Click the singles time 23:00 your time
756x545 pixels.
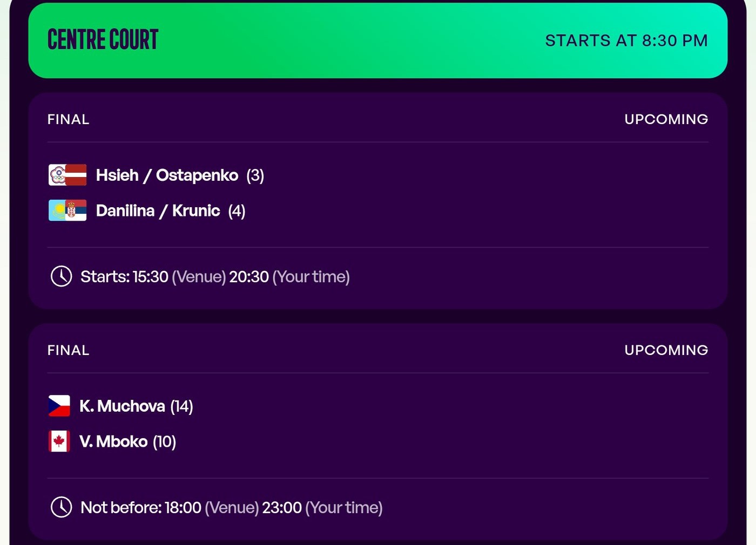[282, 508]
